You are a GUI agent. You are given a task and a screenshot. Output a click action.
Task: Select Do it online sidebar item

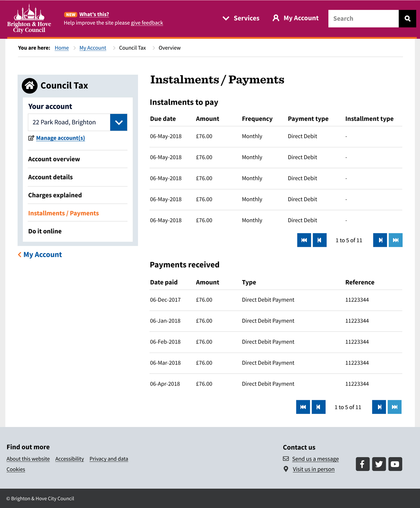[45, 231]
